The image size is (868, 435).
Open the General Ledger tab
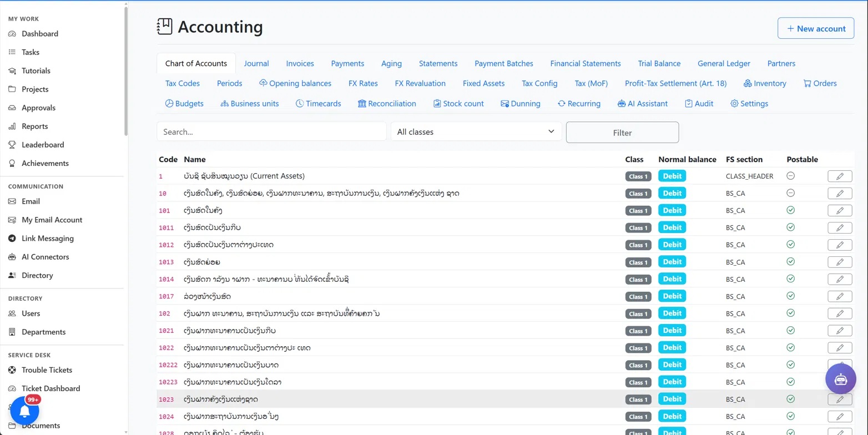pyautogui.click(x=724, y=63)
